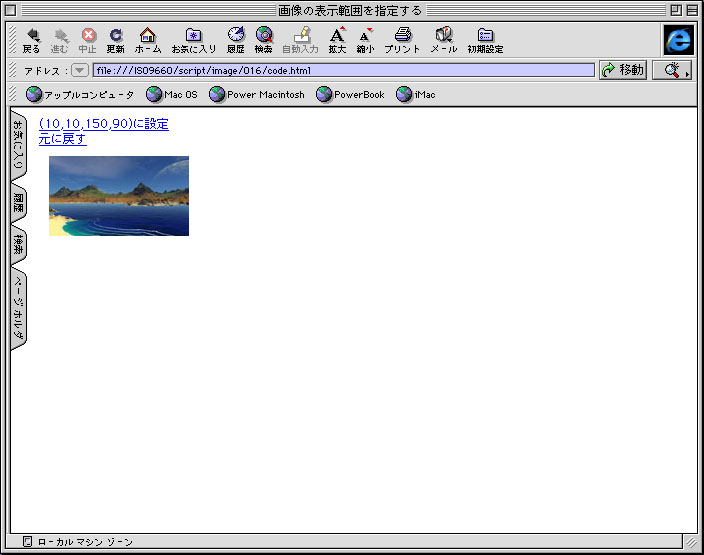The image size is (704, 555).
Task: Click the Forward (進む) toolbar button
Action: coord(59,40)
